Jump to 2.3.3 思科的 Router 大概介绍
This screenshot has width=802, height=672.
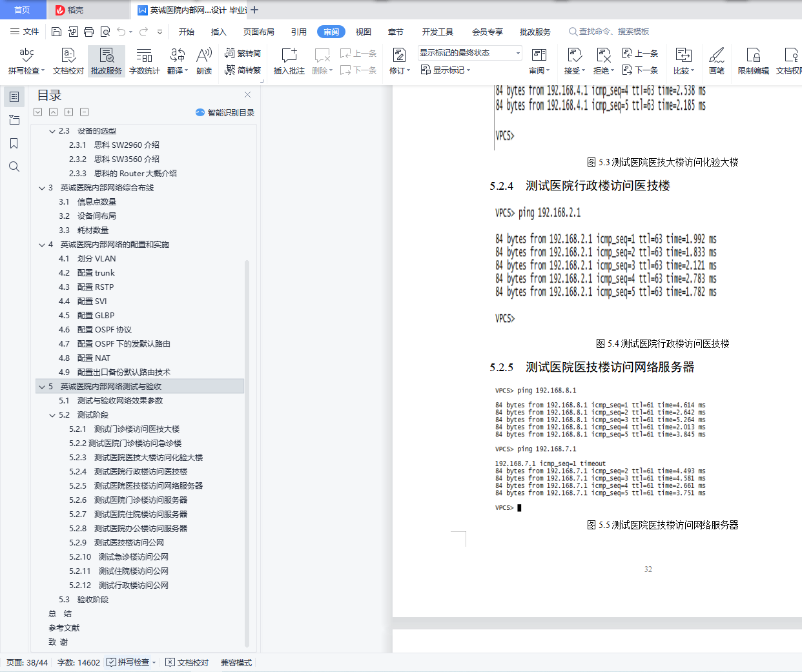[x=123, y=174]
